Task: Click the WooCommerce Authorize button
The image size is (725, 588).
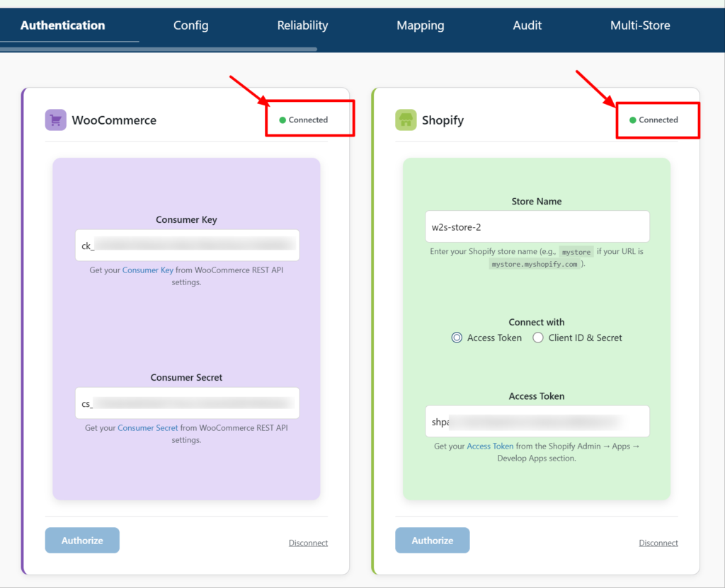Action: coord(82,540)
